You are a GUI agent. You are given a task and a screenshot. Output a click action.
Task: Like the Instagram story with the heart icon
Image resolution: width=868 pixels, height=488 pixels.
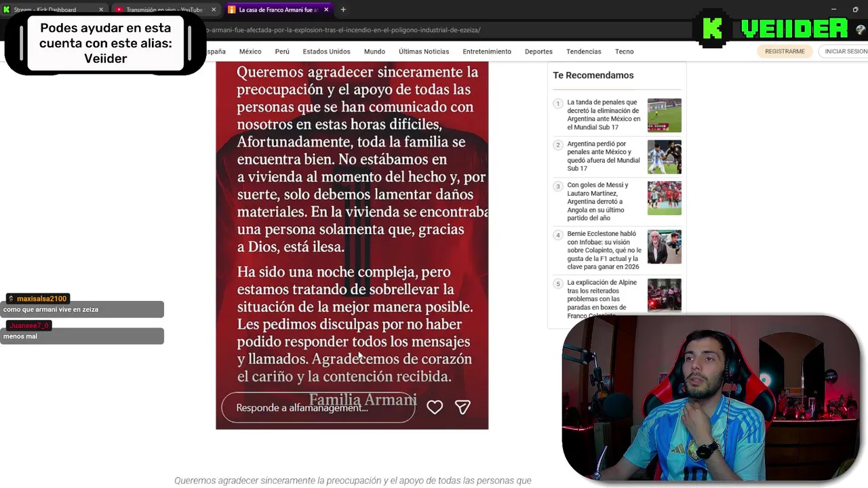tap(435, 407)
